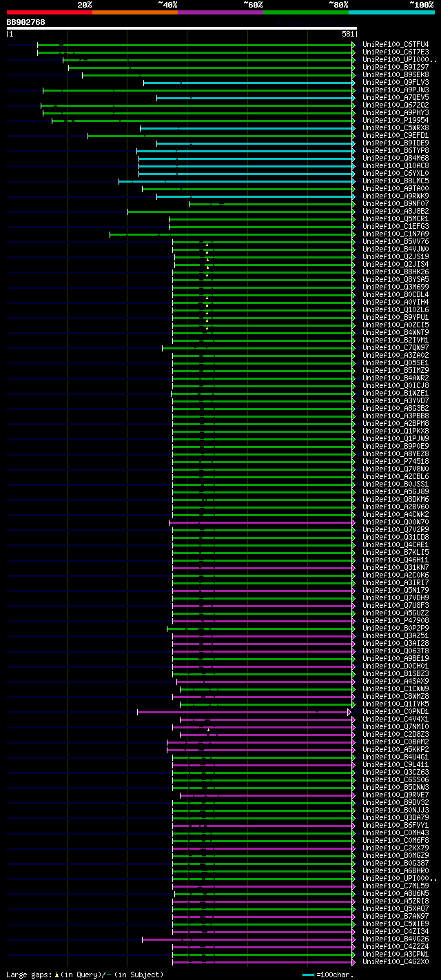The height and width of the screenshot is (980, 441).
Task: Select the UniRef100_C1N7A9 label
Action: 396,234
